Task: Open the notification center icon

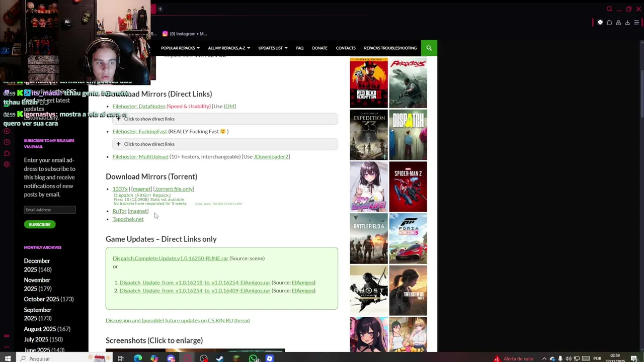Action: coord(633,358)
